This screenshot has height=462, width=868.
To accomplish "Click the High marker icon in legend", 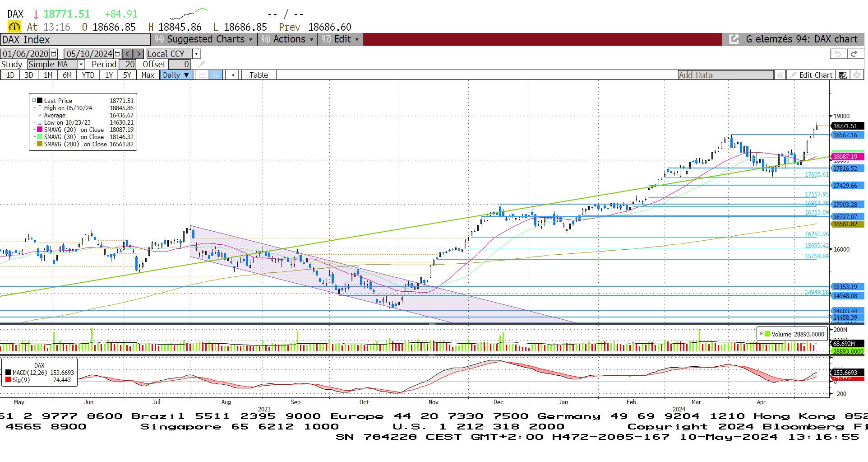I will tap(40, 108).
